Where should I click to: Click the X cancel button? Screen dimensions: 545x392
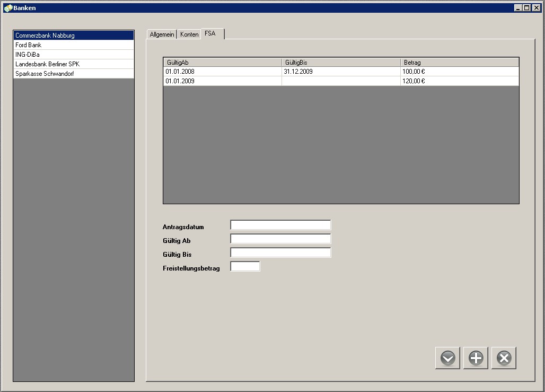(x=504, y=358)
